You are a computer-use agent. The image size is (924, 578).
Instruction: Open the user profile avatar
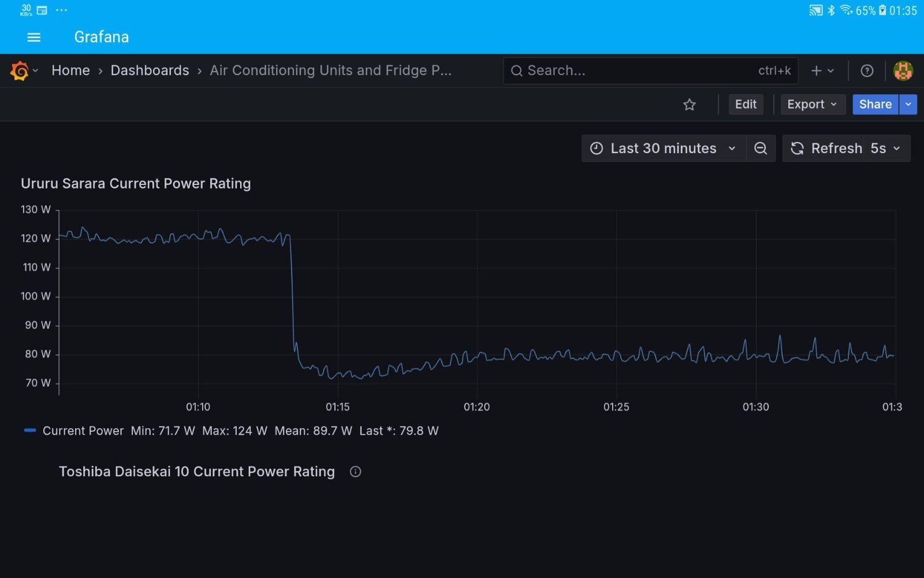(903, 71)
